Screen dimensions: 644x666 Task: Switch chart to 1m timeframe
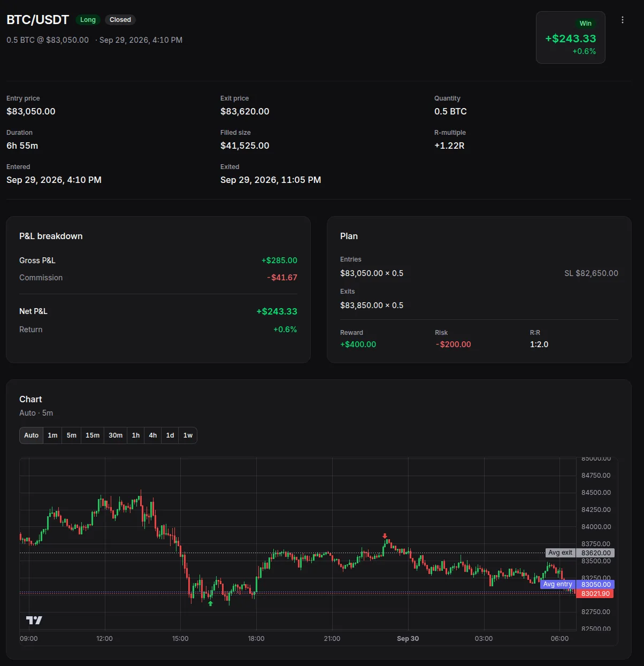pyautogui.click(x=52, y=435)
